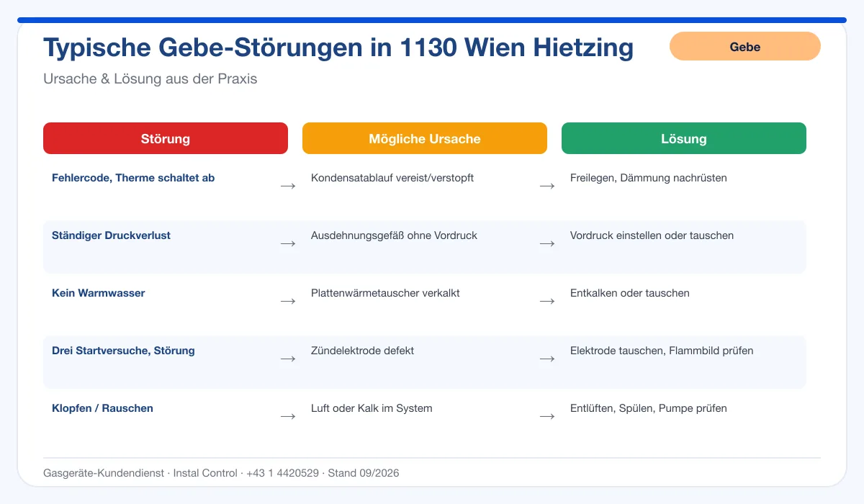Select the green Lösung column header
Viewport: 864px width, 504px height.
coord(684,138)
